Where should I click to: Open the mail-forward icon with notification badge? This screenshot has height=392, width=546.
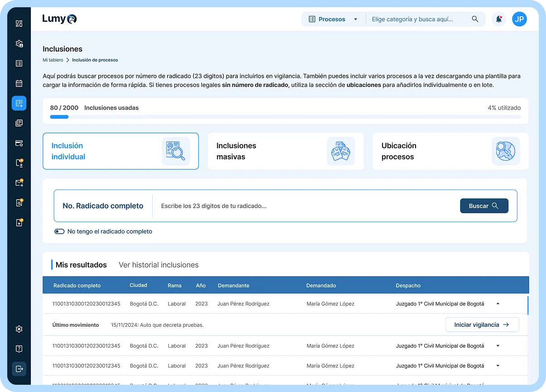pyautogui.click(x=19, y=183)
